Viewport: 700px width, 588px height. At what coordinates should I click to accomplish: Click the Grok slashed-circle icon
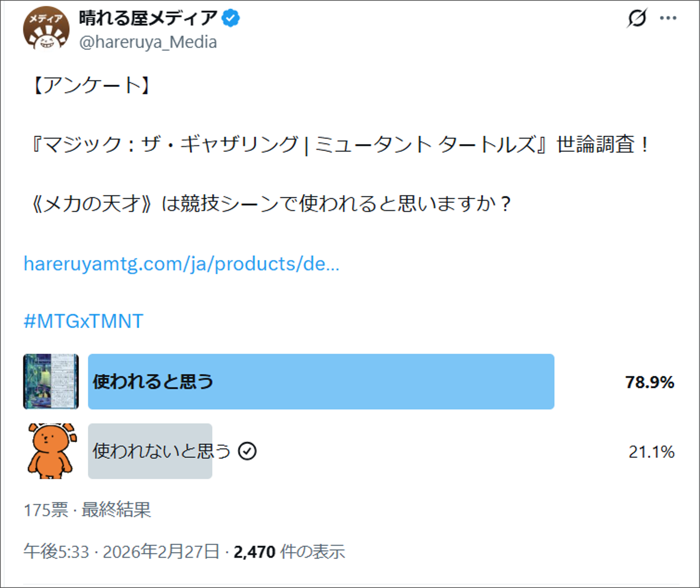pos(637,18)
